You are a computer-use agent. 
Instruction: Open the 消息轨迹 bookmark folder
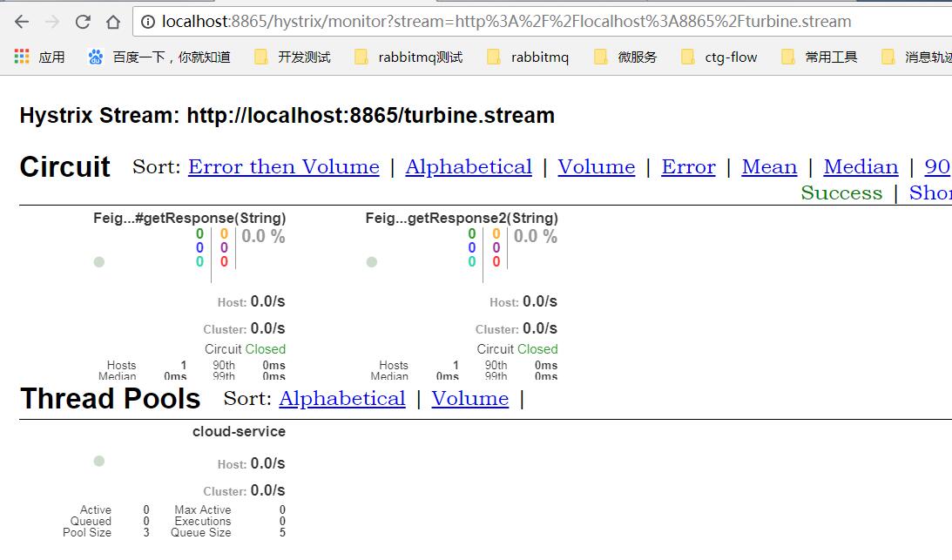916,57
